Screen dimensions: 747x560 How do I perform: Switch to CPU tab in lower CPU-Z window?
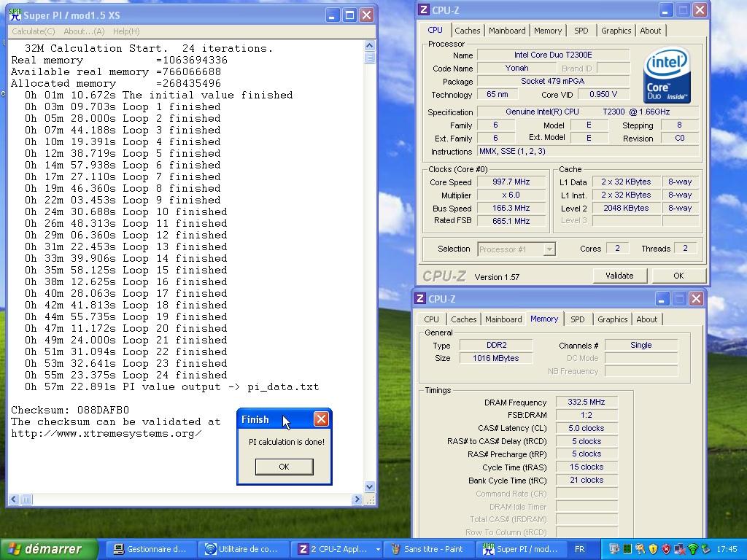point(431,319)
